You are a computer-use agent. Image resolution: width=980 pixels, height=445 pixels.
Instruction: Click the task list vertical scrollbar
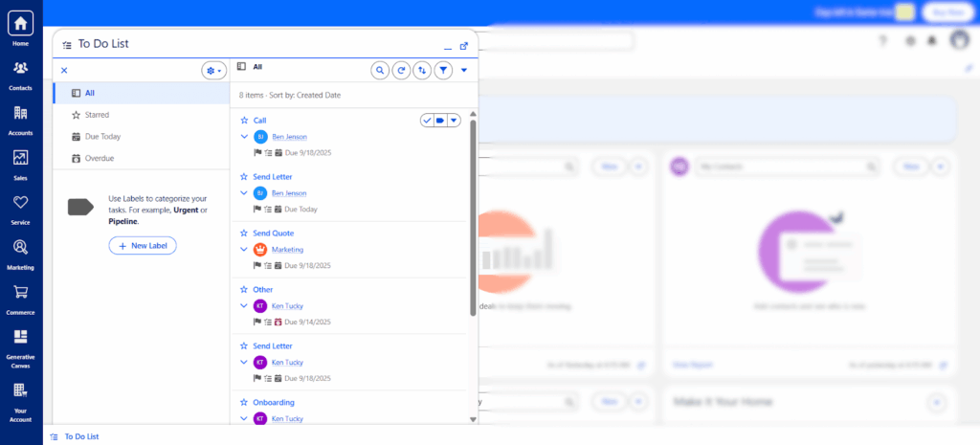coord(472,220)
